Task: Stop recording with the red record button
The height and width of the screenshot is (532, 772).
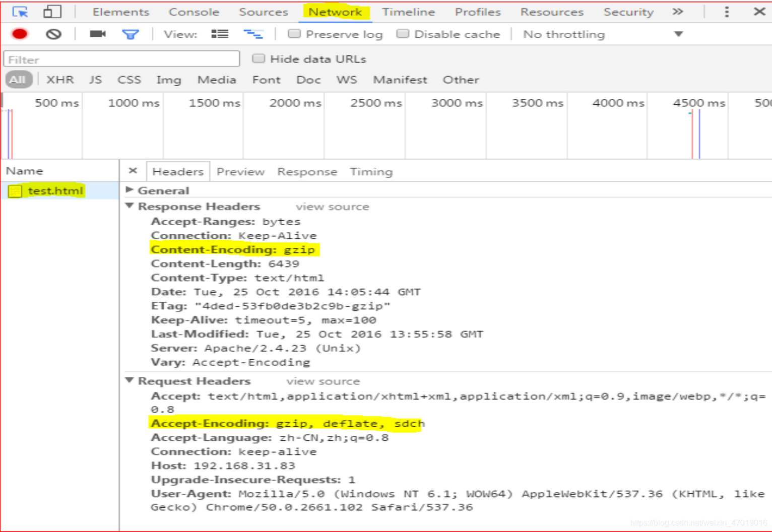Action: [20, 34]
